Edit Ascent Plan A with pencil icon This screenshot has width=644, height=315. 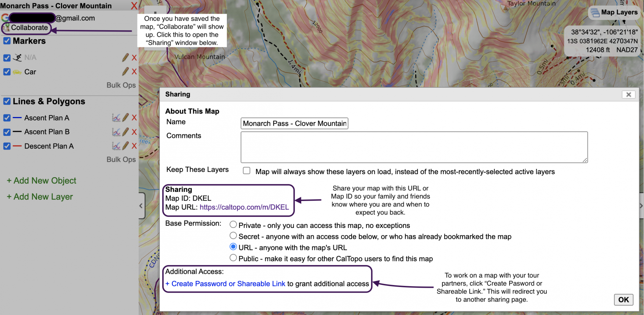125,118
